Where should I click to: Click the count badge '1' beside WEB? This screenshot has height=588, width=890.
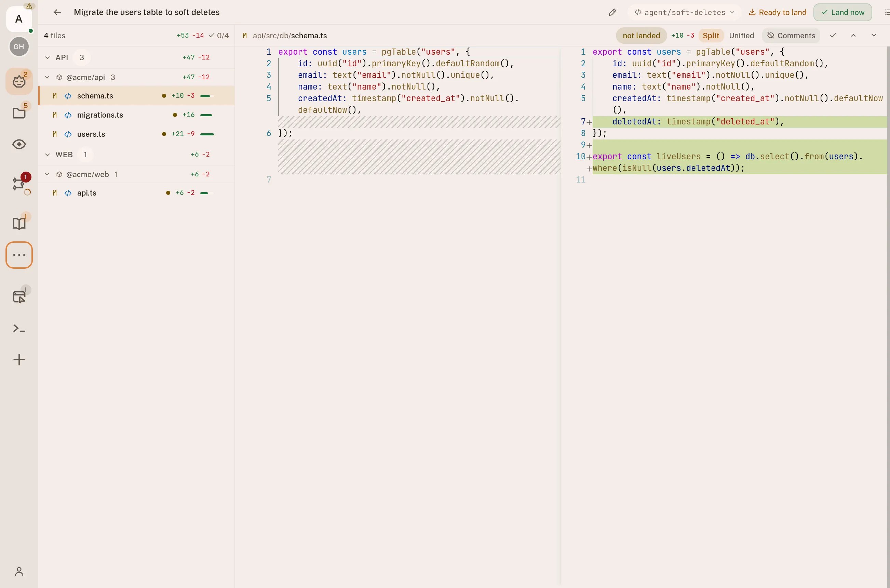coord(85,155)
